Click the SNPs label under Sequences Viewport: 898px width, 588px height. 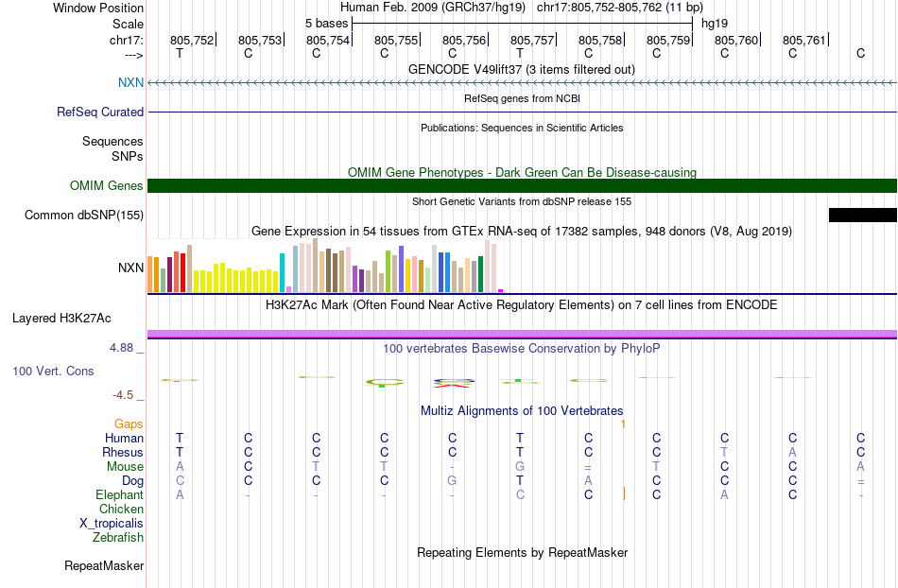tap(128, 156)
